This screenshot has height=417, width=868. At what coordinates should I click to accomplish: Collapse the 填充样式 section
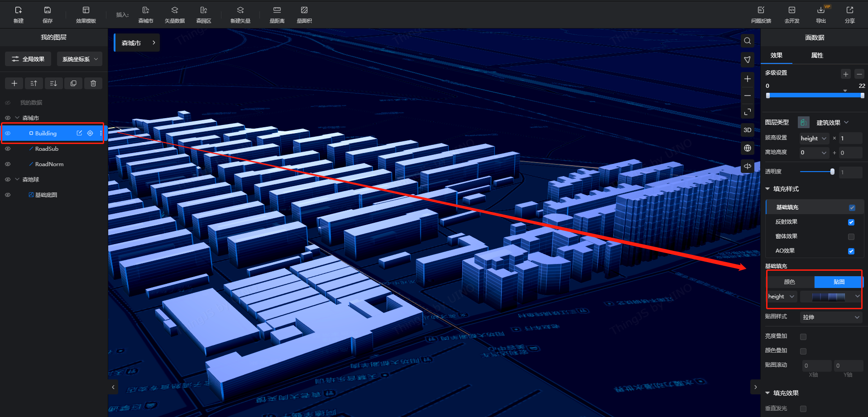[768, 189]
